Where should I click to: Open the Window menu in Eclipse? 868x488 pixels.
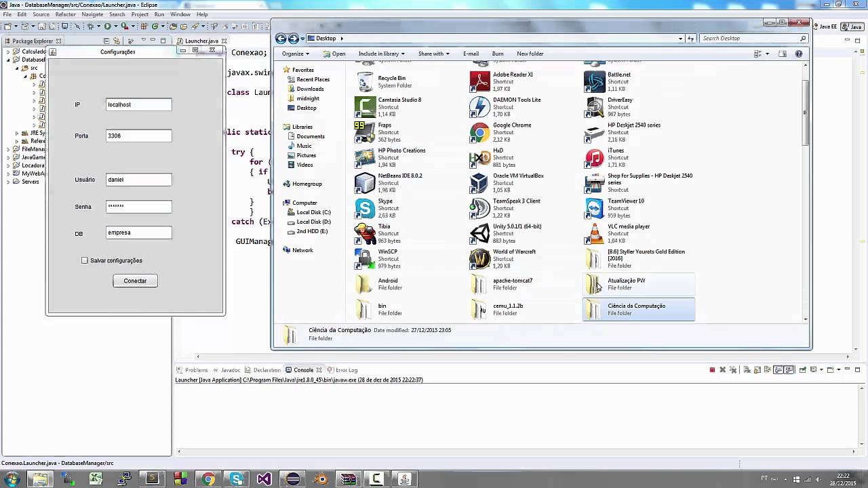[x=180, y=14]
